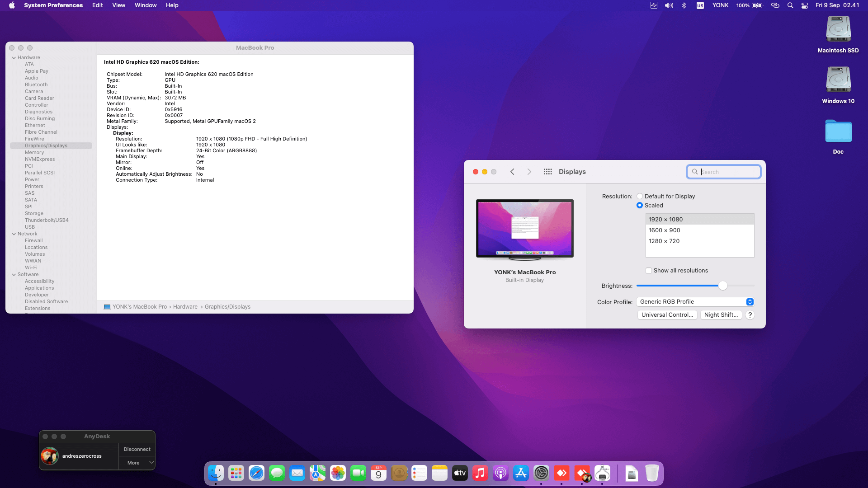Collapse Hardware section in sidebar
The height and width of the screenshot is (488, 868).
pos(14,58)
